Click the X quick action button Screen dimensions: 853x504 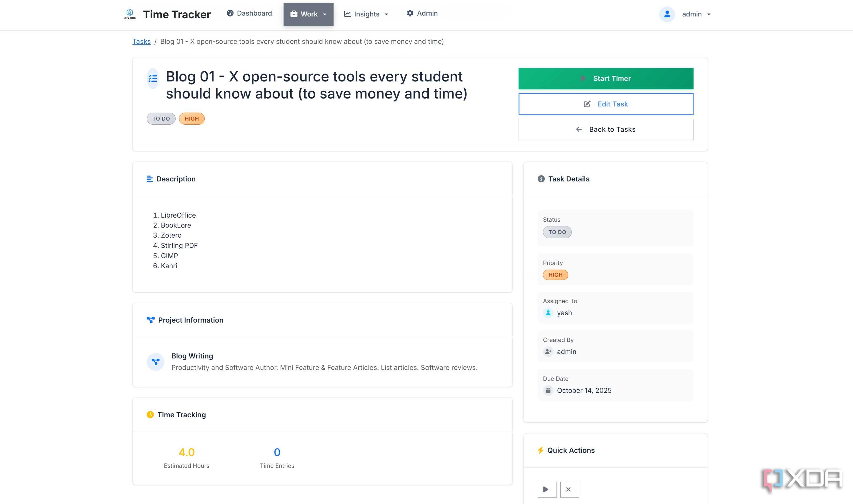click(569, 489)
